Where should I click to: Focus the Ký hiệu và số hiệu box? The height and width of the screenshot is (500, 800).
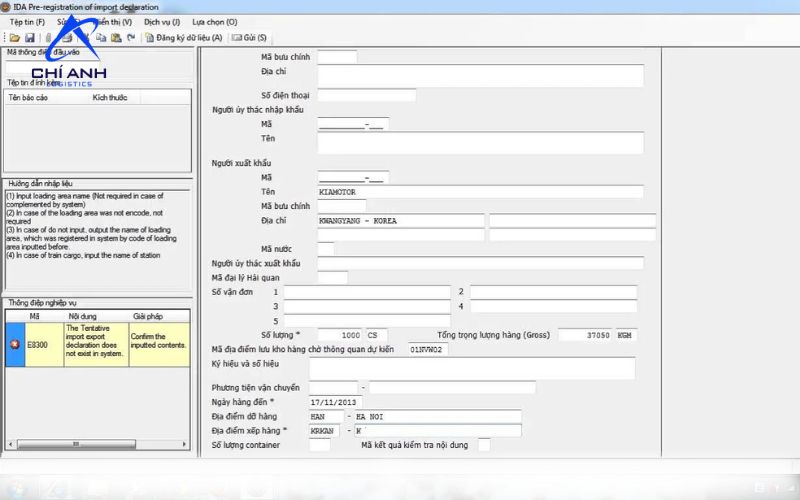tap(472, 368)
